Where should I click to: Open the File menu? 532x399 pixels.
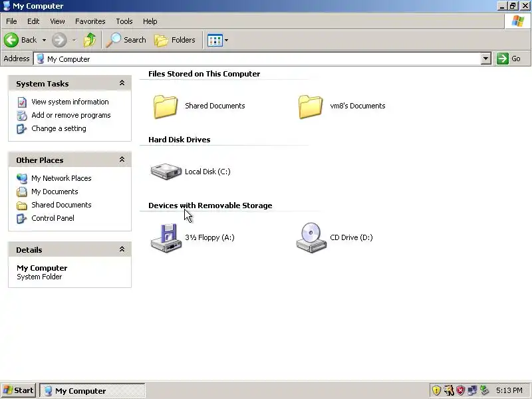[x=11, y=21]
